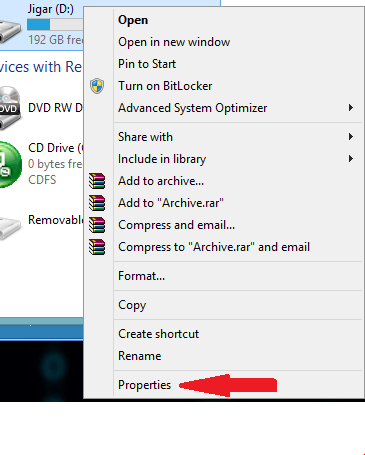Open Properties from the context menu
This screenshot has height=455, width=365.
[238, 385]
